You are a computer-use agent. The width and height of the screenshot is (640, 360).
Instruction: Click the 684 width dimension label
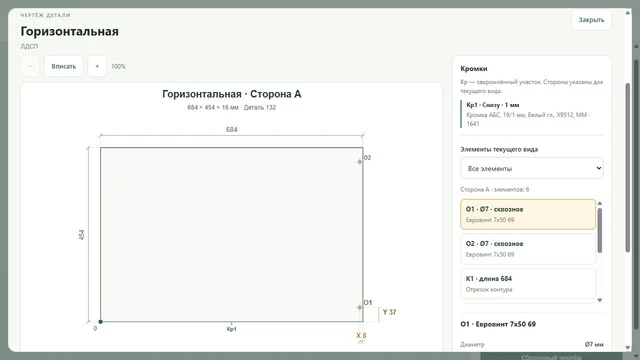(231, 129)
